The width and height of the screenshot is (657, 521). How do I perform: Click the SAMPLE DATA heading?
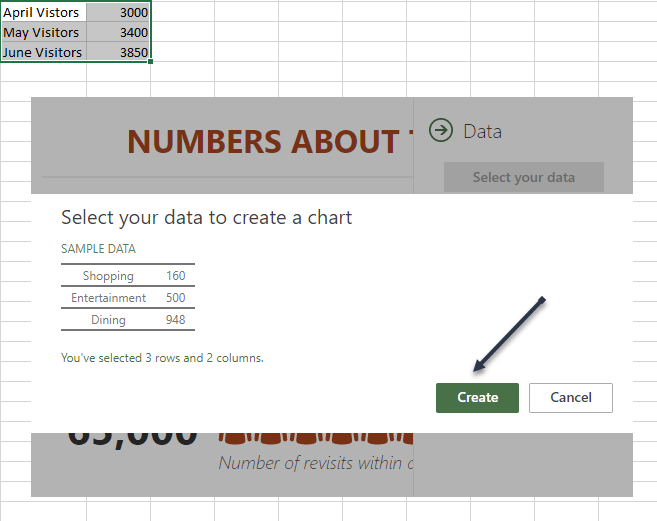point(98,249)
